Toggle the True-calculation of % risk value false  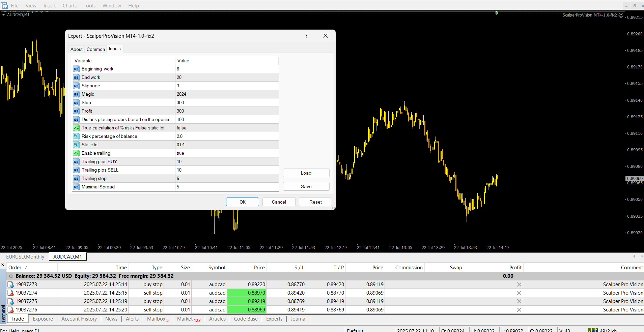tap(227, 128)
